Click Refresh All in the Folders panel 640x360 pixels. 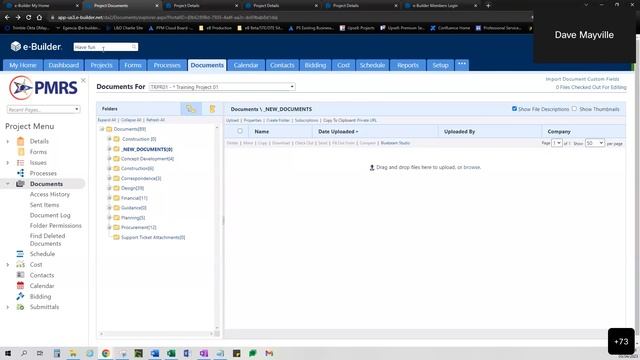(156, 120)
